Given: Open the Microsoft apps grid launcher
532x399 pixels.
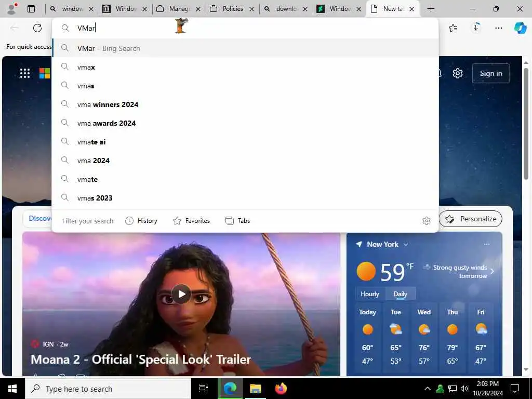Looking at the screenshot, I should 25,73.
